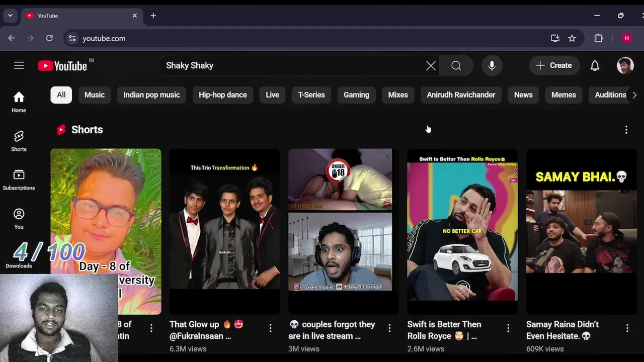The image size is (644, 362).
Task: Open a new browser tab
Action: tap(153, 16)
